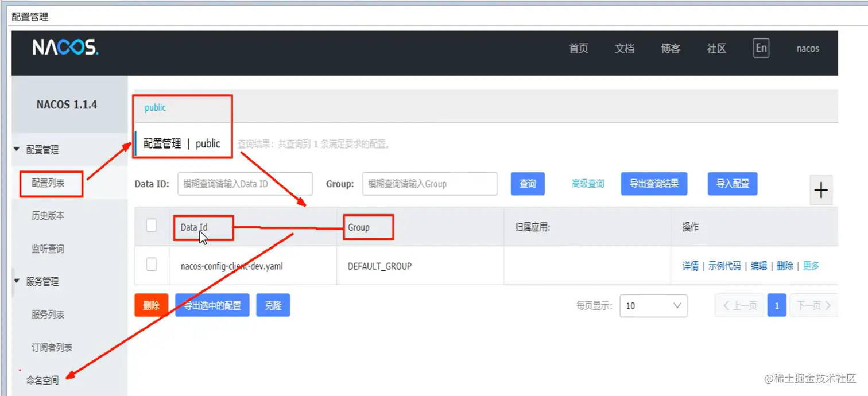Select page 1 in the pagination

(x=777, y=305)
